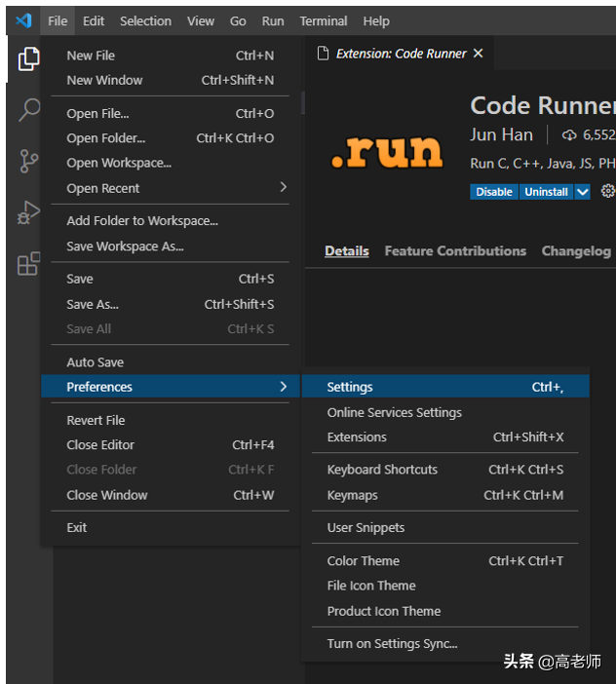The image size is (616, 684).
Task: Open the Go menu
Action: click(238, 20)
